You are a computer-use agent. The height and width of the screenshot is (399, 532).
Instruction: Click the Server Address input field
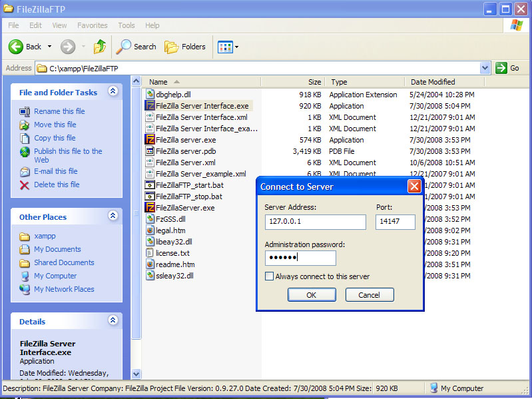coord(315,222)
